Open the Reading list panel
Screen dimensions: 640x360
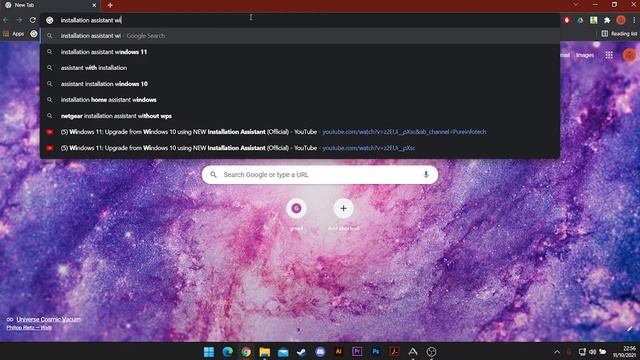619,34
